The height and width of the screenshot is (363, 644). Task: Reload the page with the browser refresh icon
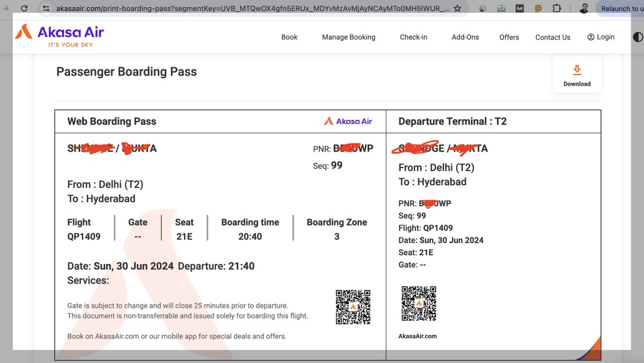[x=24, y=9]
